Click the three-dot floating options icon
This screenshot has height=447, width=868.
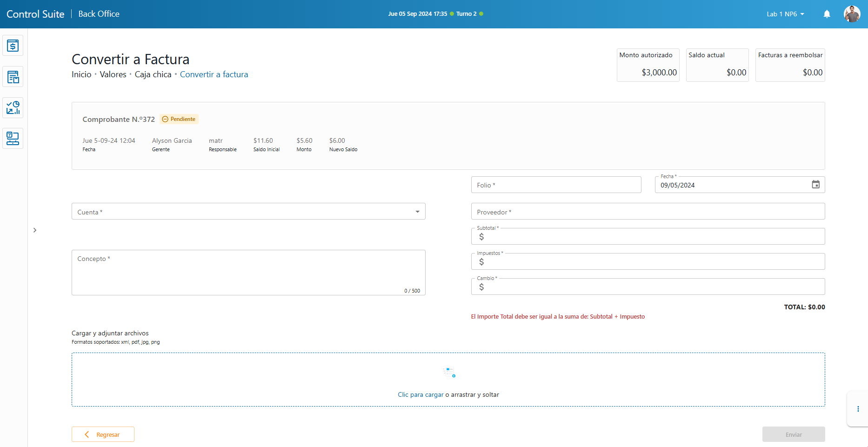point(858,409)
